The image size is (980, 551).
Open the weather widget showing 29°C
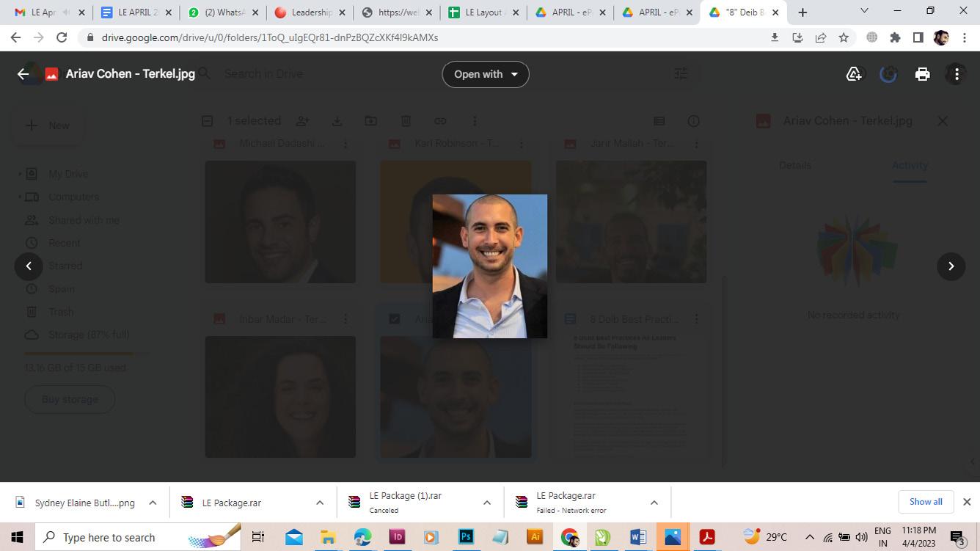coord(764,537)
